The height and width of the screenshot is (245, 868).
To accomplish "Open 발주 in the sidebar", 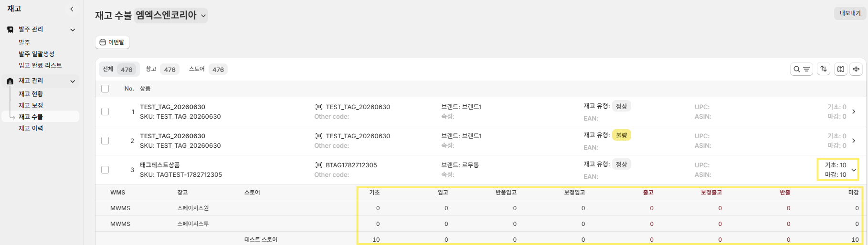I will [x=24, y=42].
